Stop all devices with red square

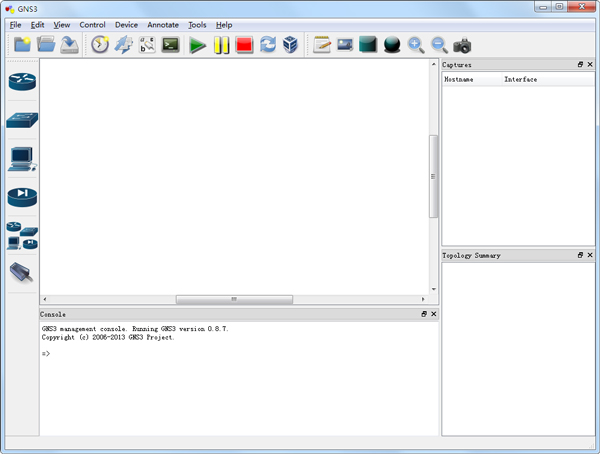(245, 45)
